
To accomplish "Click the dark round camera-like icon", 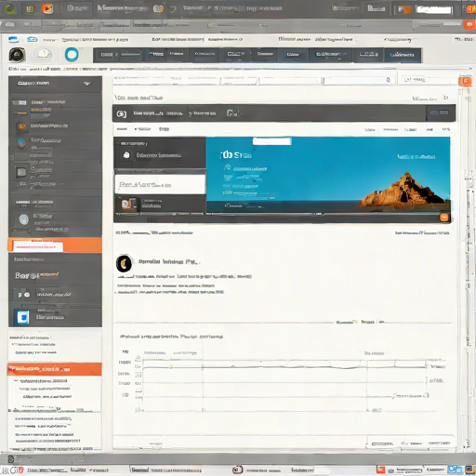I will coord(18,55).
